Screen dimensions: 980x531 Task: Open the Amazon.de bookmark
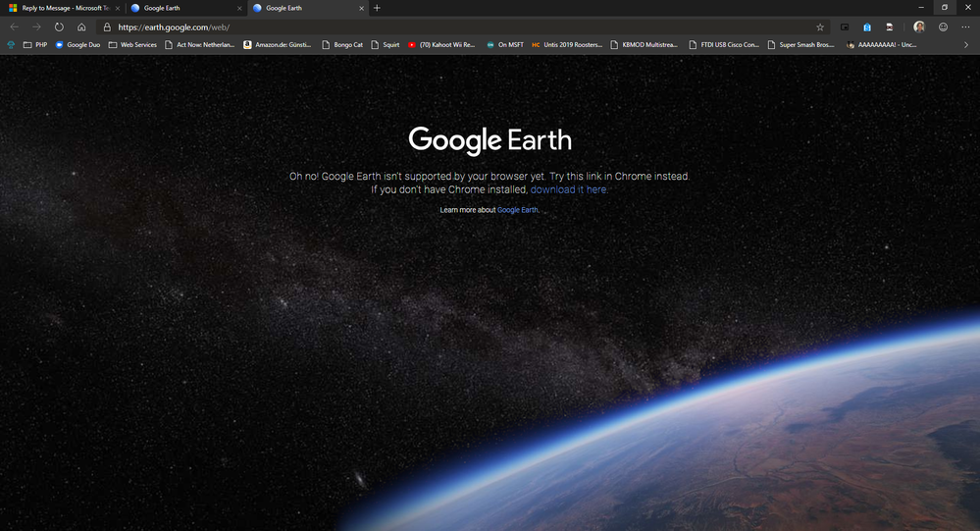(277, 45)
